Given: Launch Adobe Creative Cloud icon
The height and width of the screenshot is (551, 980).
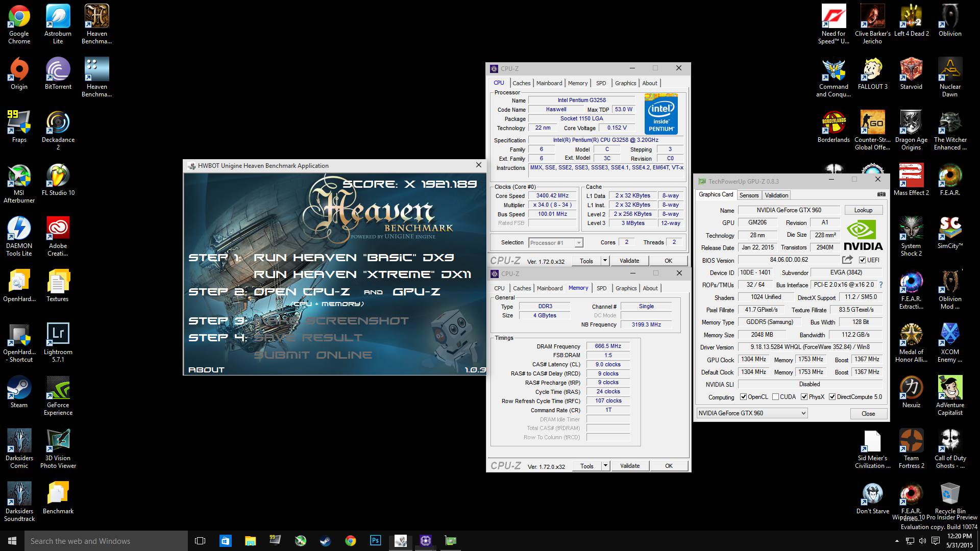Looking at the screenshot, I should click(x=58, y=236).
